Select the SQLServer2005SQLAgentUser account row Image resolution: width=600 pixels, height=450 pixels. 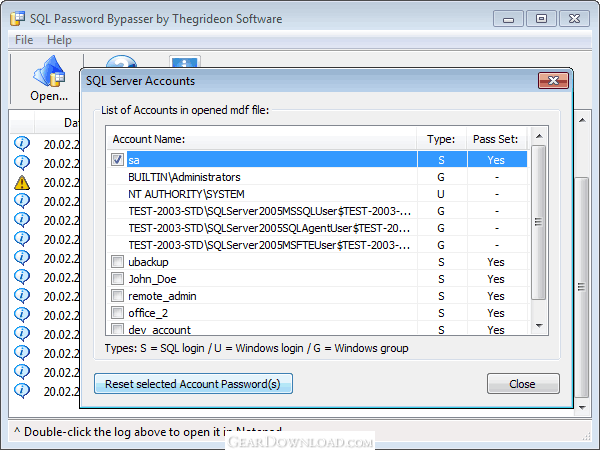pyautogui.click(x=317, y=228)
